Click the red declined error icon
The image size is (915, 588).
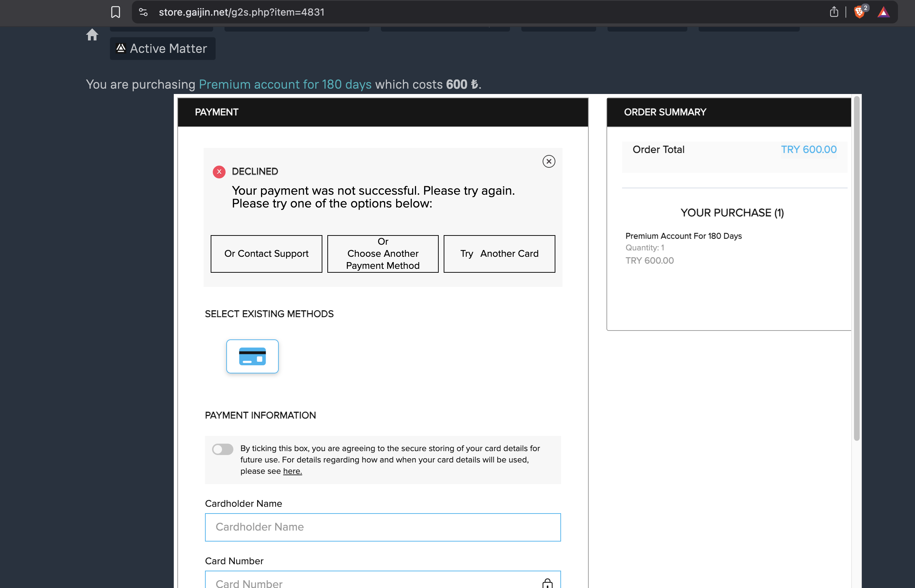click(x=219, y=172)
